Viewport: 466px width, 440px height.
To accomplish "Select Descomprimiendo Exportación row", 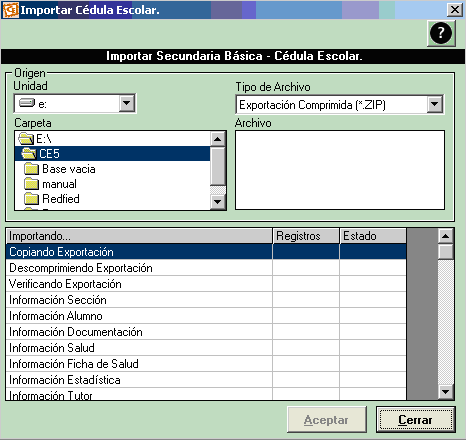I will (x=206, y=268).
